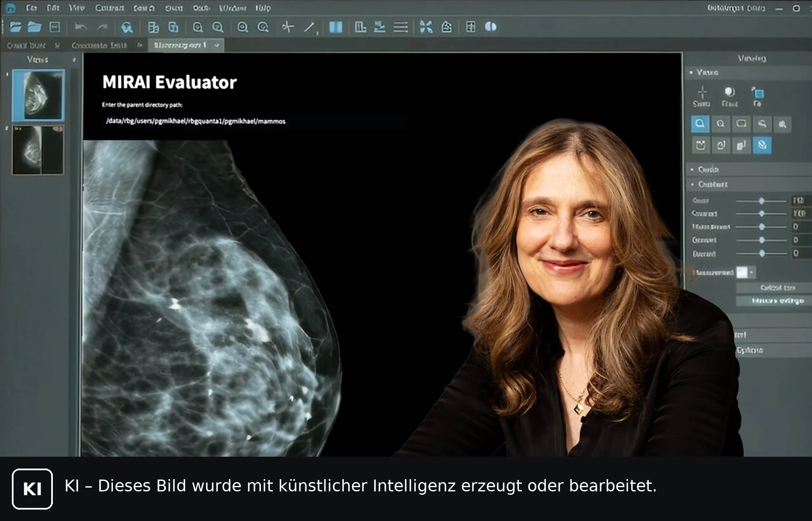Click the grid icon near the toolbar's end
Screen dimensions: 812x521
point(470,27)
